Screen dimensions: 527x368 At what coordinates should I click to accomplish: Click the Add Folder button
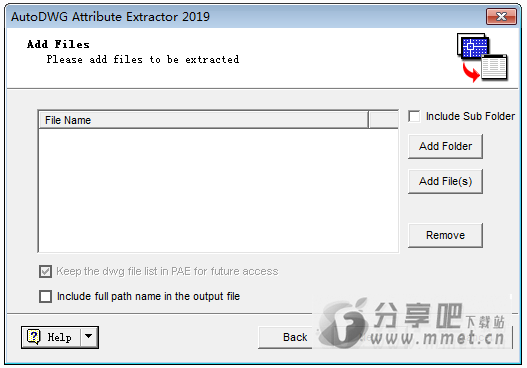tap(445, 146)
